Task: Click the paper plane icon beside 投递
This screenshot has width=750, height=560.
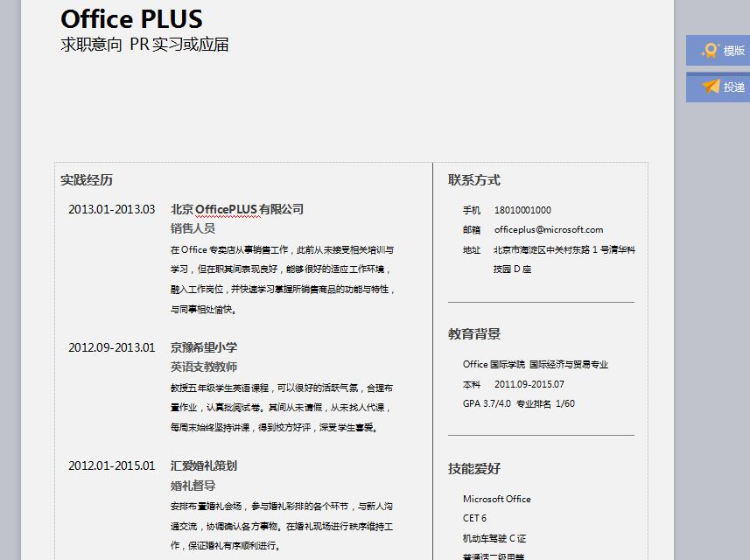Action: click(x=711, y=87)
